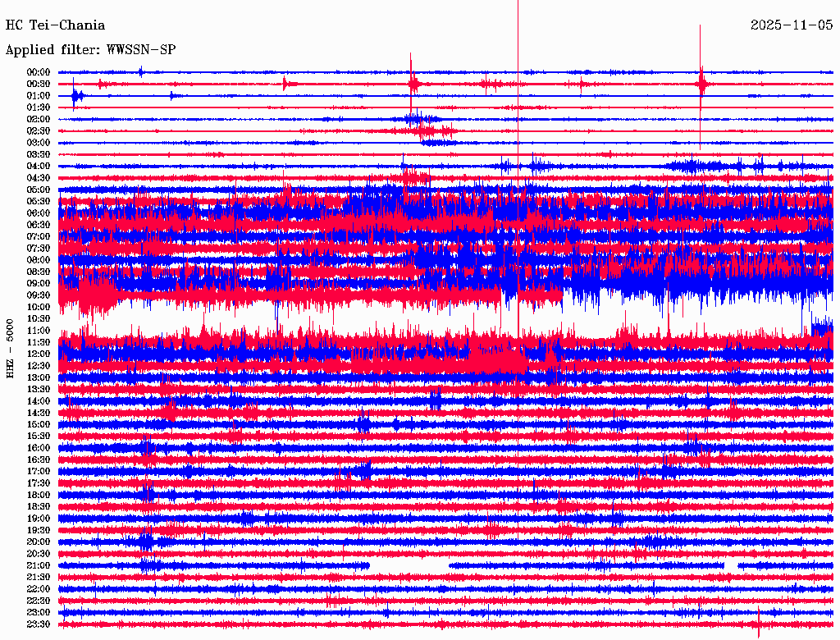Image resolution: width=840 pixels, height=640 pixels.
Task: Click the 12:30 time label
Action: point(39,366)
